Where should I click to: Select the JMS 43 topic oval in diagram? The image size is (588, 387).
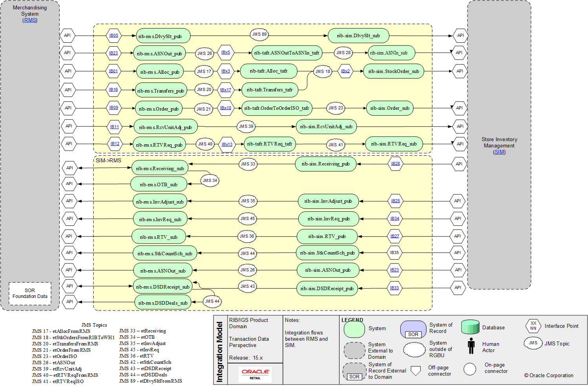point(248,286)
